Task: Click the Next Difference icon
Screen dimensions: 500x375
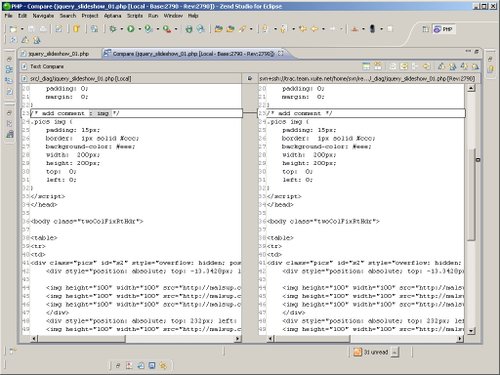Action: (441, 66)
